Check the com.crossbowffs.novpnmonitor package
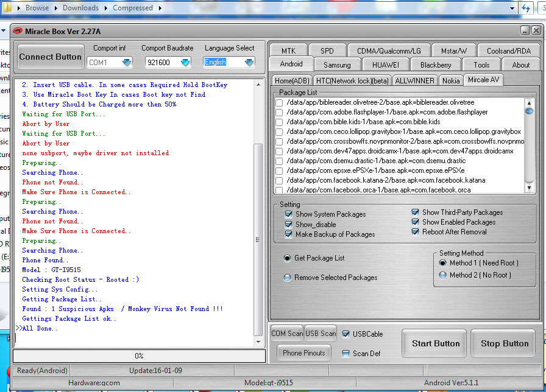 click(279, 142)
